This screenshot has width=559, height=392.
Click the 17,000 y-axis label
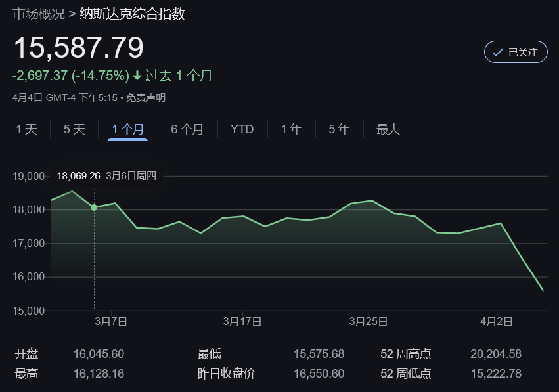click(28, 244)
